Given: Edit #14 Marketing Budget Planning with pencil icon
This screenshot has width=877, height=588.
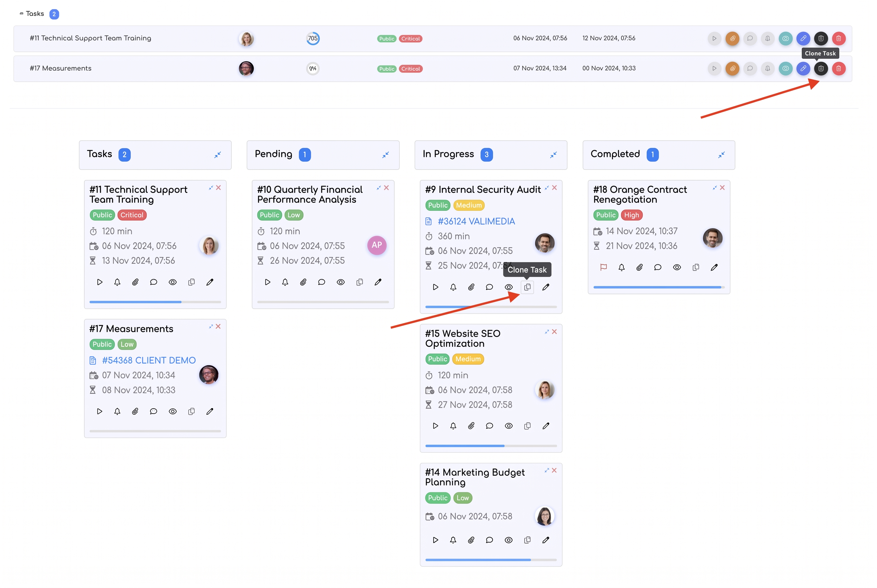Looking at the screenshot, I should click(x=546, y=540).
